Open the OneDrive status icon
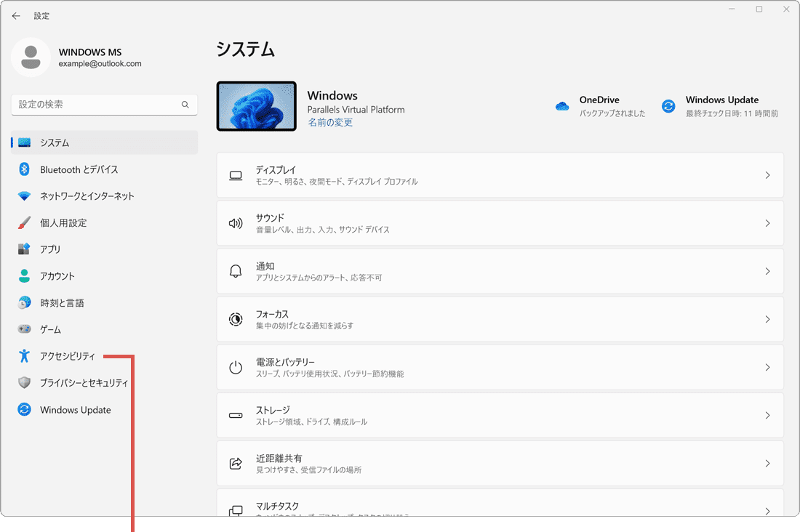This screenshot has width=800, height=532. 561,105
